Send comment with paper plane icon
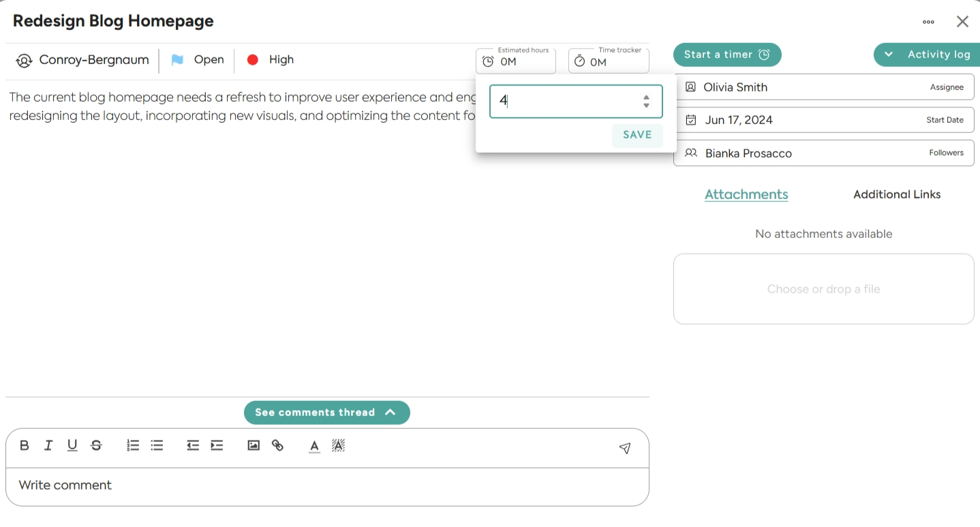The image size is (980, 527). click(x=624, y=448)
